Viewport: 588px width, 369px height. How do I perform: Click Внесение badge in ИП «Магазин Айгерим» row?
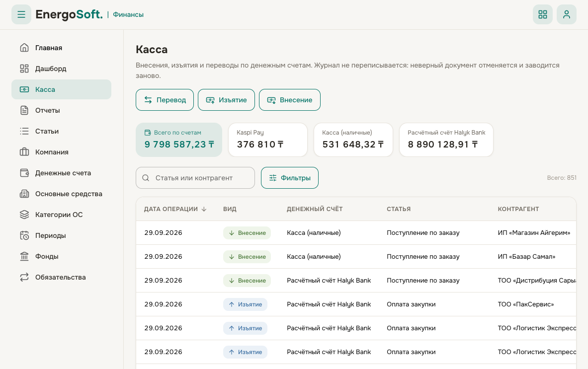(x=247, y=232)
